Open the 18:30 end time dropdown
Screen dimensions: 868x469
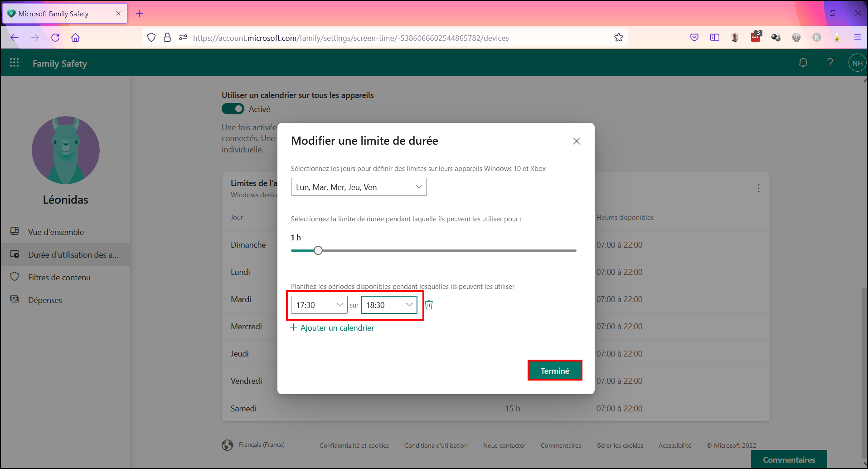coord(389,305)
